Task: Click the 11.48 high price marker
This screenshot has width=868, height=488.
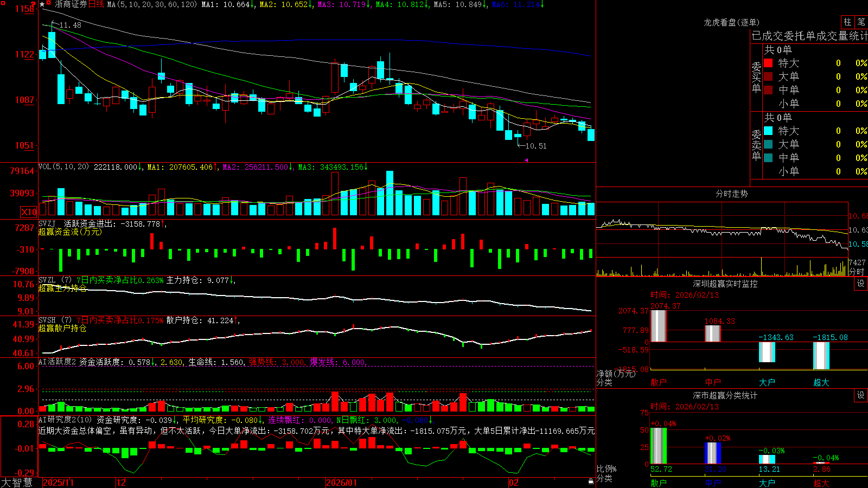Action: pos(71,25)
